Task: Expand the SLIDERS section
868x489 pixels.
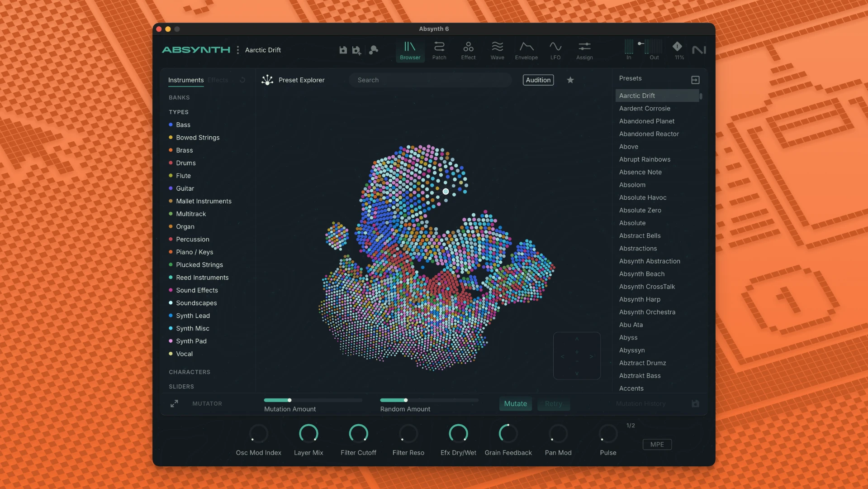Action: [181, 386]
